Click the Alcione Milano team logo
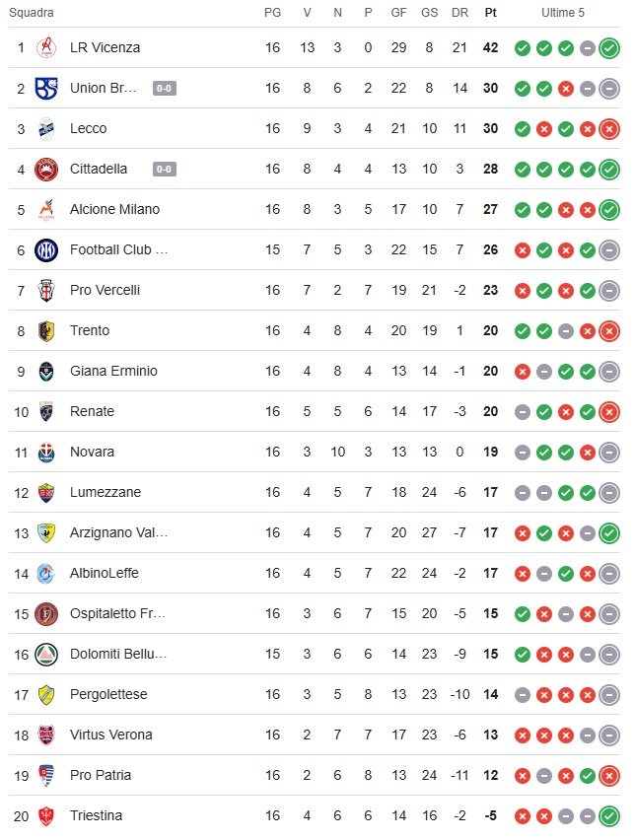 pyautogui.click(x=46, y=209)
